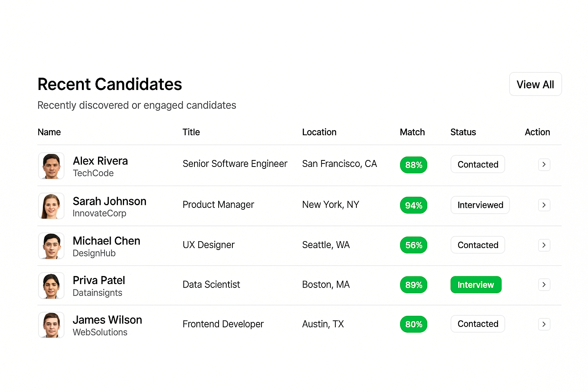588x392 pixels.
Task: Click James Wilson's avatar thumbnail
Action: tap(51, 325)
